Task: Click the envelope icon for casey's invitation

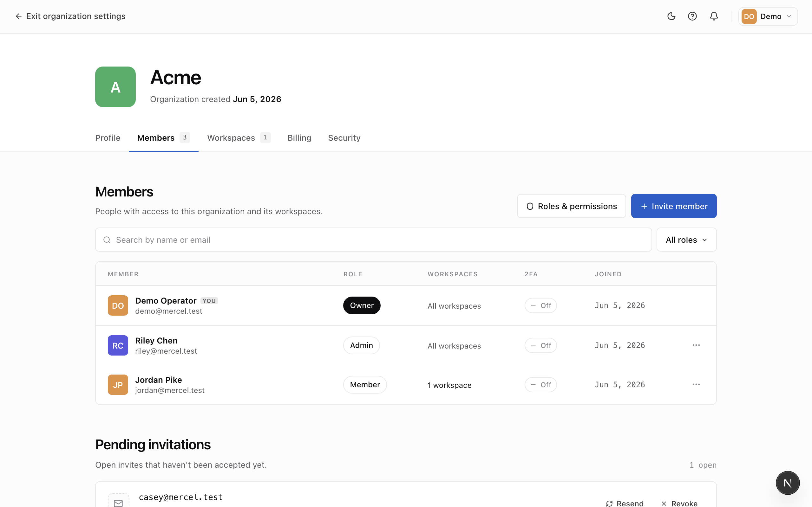Action: point(118,501)
